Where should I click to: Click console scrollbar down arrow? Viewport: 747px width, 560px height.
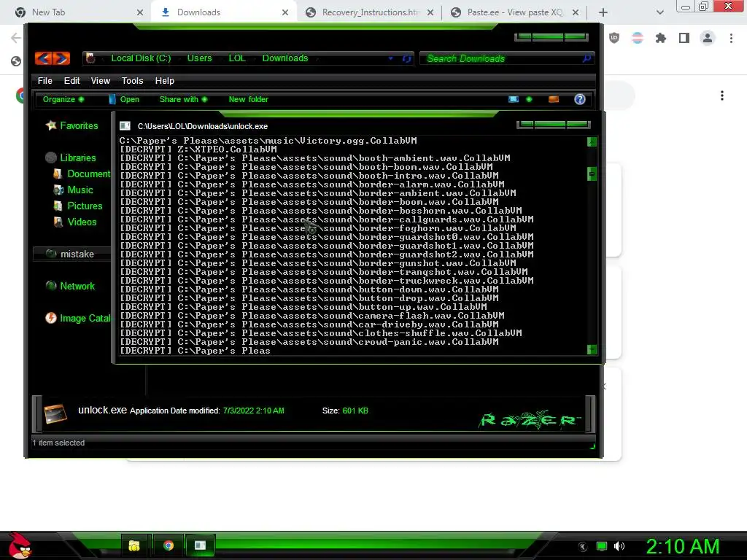click(x=592, y=349)
